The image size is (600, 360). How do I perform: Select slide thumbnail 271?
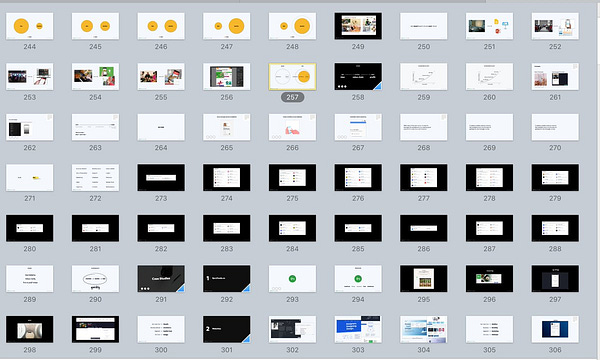pyautogui.click(x=29, y=178)
